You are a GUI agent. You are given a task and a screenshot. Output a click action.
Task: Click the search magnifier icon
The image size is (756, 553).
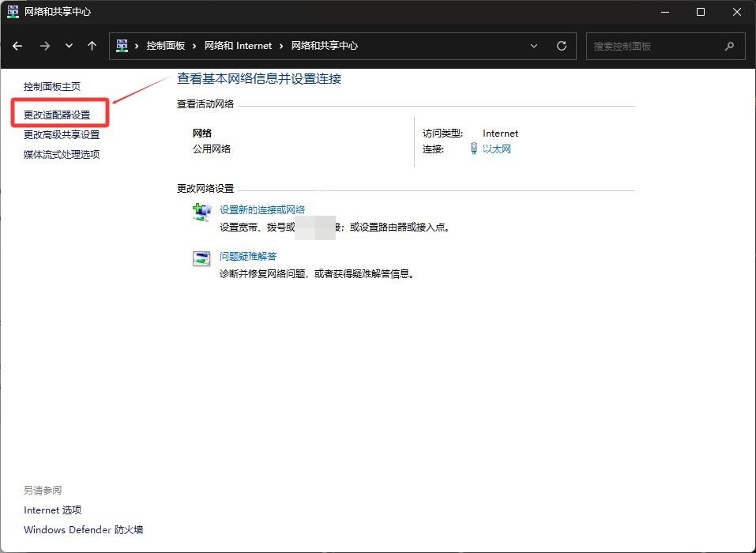click(x=729, y=47)
